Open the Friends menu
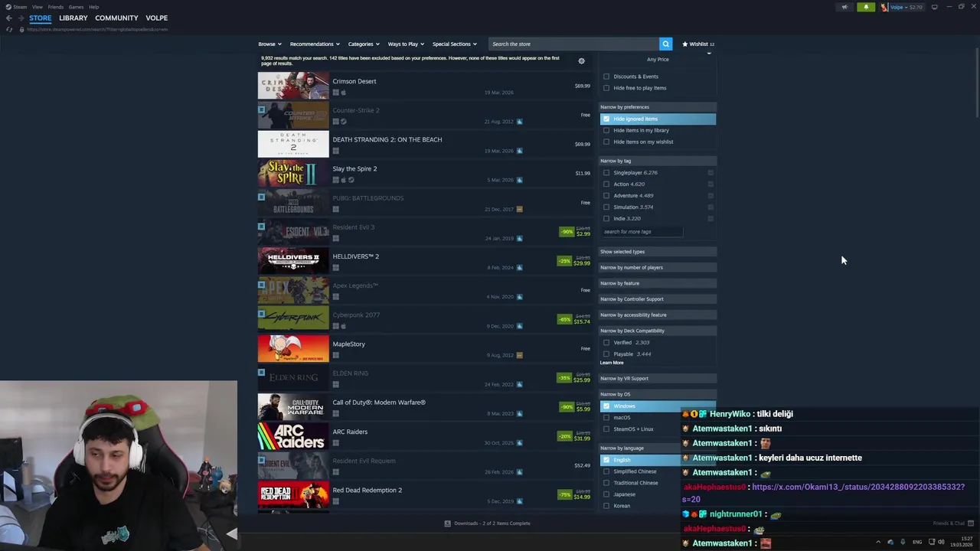980x551 pixels. pos(56,7)
